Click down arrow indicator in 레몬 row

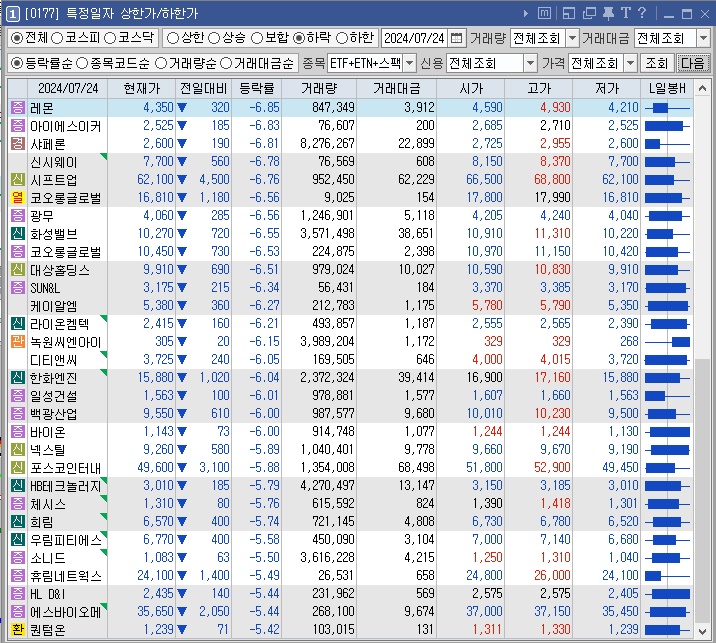[x=182, y=108]
